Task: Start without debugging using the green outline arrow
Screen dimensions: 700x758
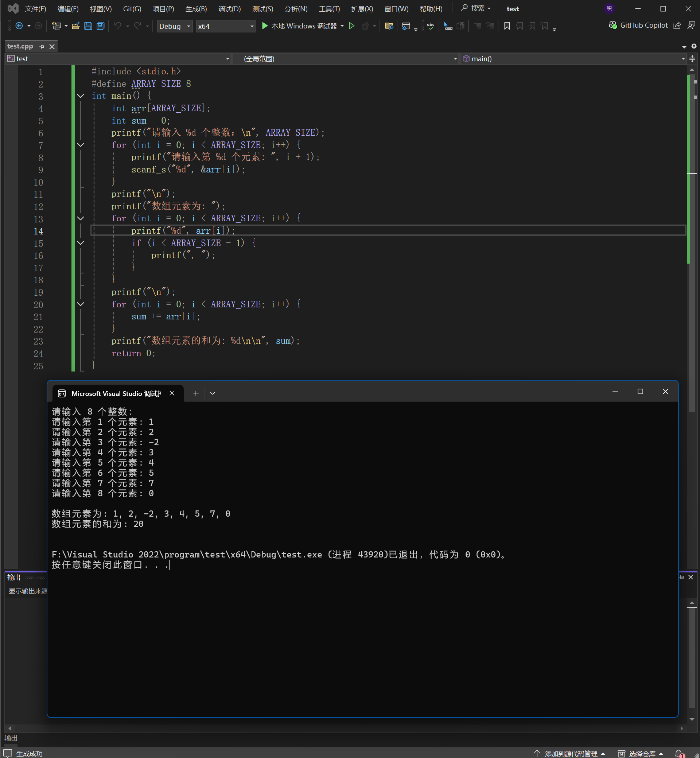Action: point(351,26)
